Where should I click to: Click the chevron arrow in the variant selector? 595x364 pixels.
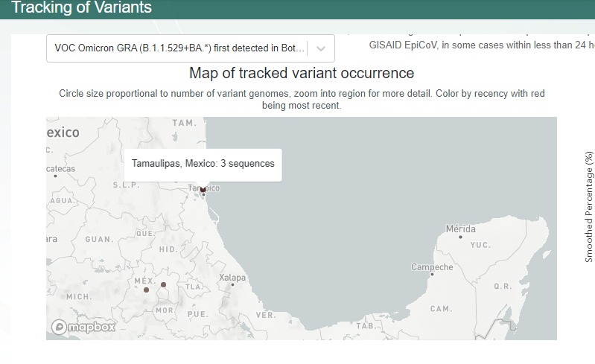(x=321, y=48)
